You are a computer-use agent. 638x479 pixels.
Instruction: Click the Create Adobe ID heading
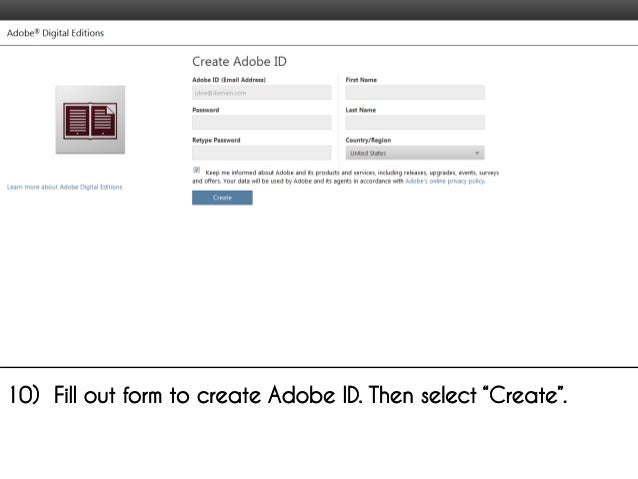[239, 61]
